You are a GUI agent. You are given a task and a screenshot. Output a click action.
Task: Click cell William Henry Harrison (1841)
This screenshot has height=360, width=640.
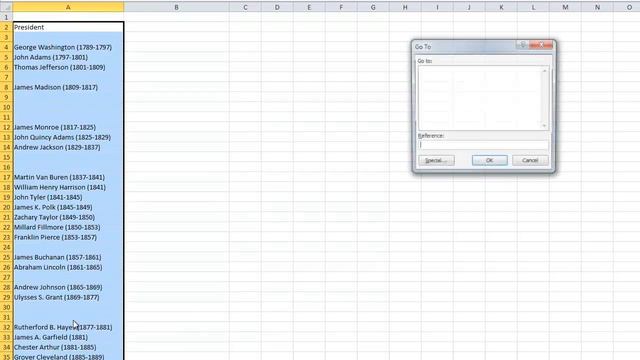click(x=68, y=187)
